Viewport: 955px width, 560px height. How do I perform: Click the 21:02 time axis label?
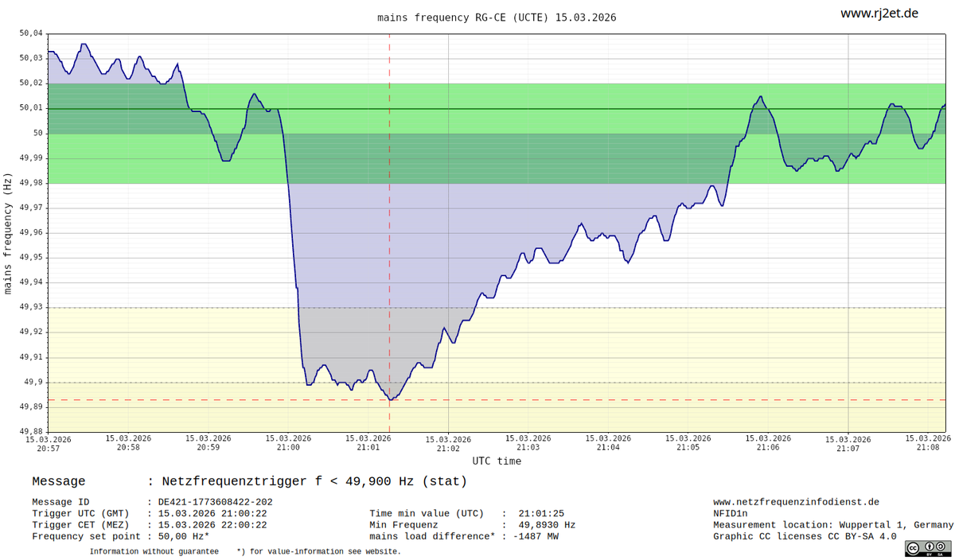(448, 443)
